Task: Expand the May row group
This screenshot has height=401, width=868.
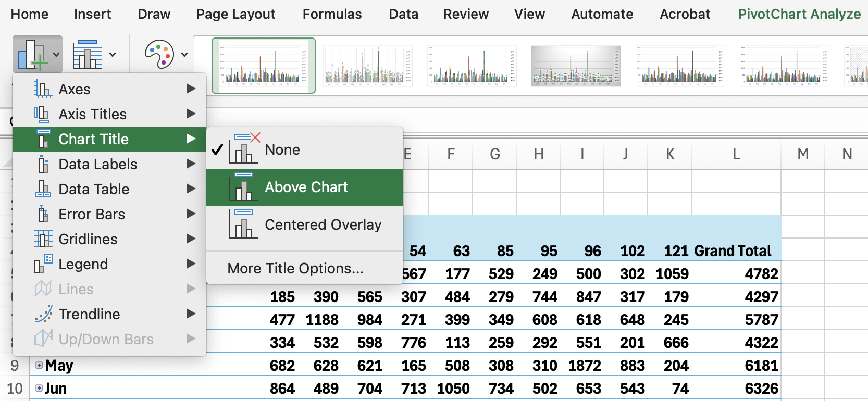Action: tap(39, 365)
